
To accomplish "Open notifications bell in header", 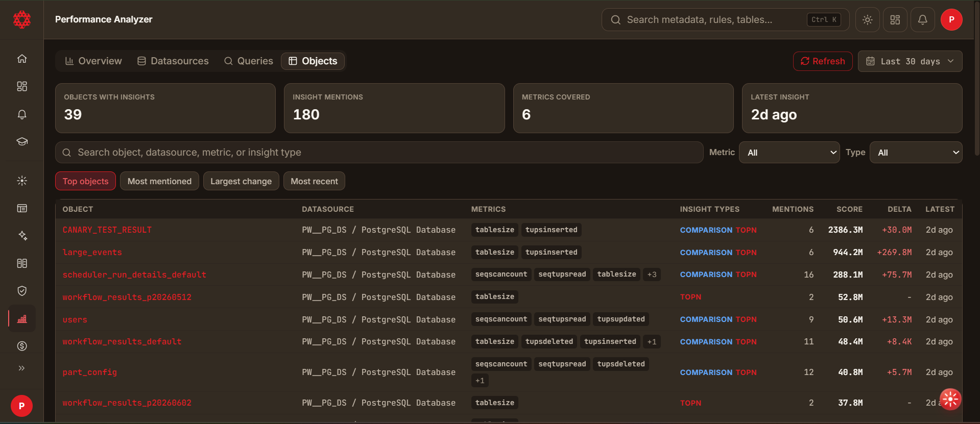I will tap(922, 20).
